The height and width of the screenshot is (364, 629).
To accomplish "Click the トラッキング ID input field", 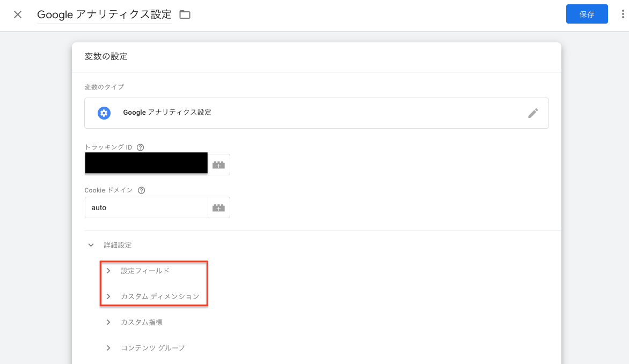I will pos(147,163).
